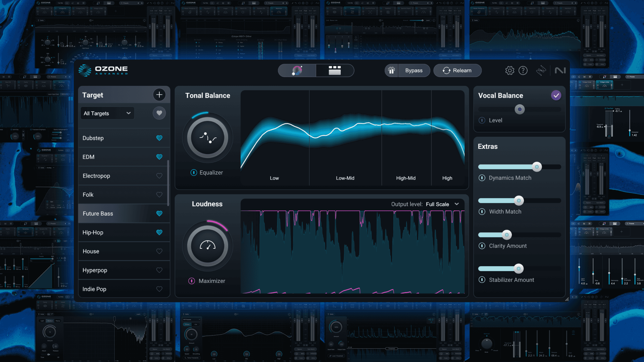The height and width of the screenshot is (362, 644).
Task: Favorite the House target
Action: click(x=159, y=251)
